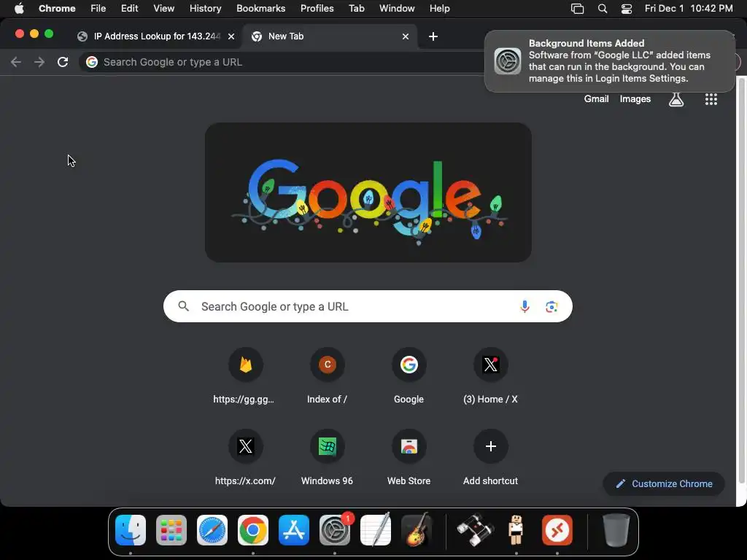
Task: Open the Apple menu
Action: (19, 8)
